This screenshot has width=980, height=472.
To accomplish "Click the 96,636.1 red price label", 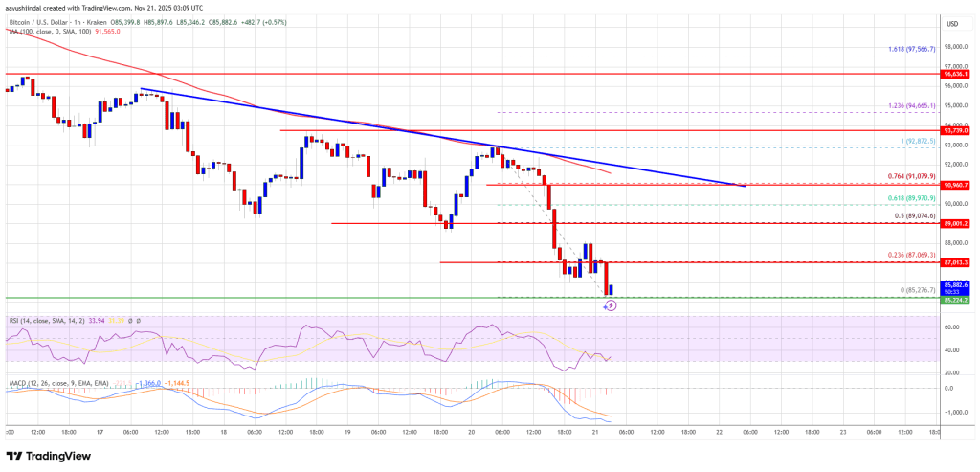I will click(x=958, y=74).
